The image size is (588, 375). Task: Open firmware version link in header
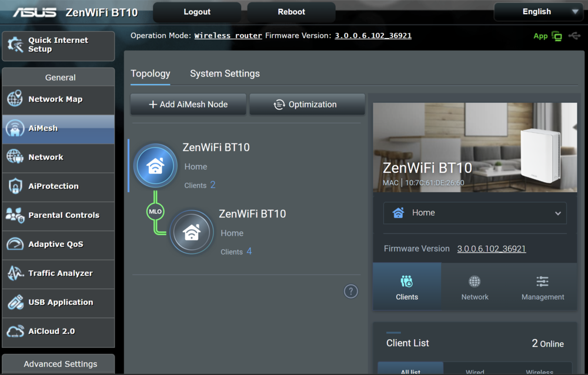(x=373, y=36)
